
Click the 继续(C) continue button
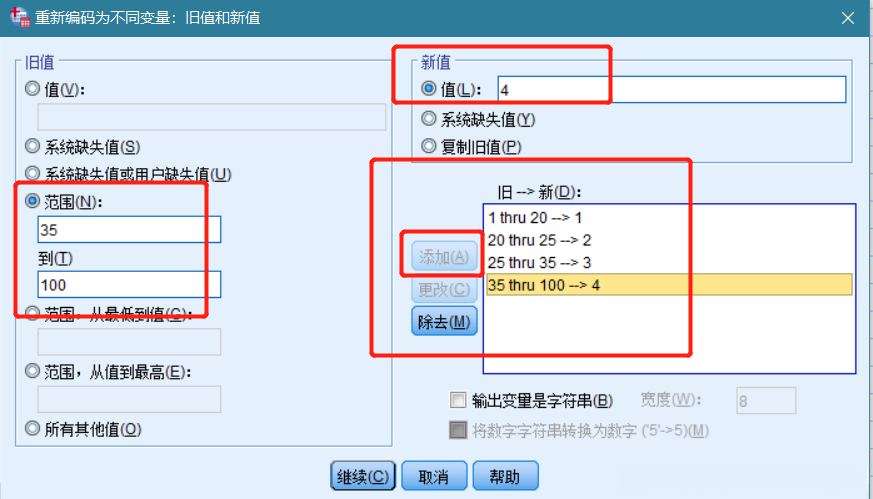tap(363, 476)
